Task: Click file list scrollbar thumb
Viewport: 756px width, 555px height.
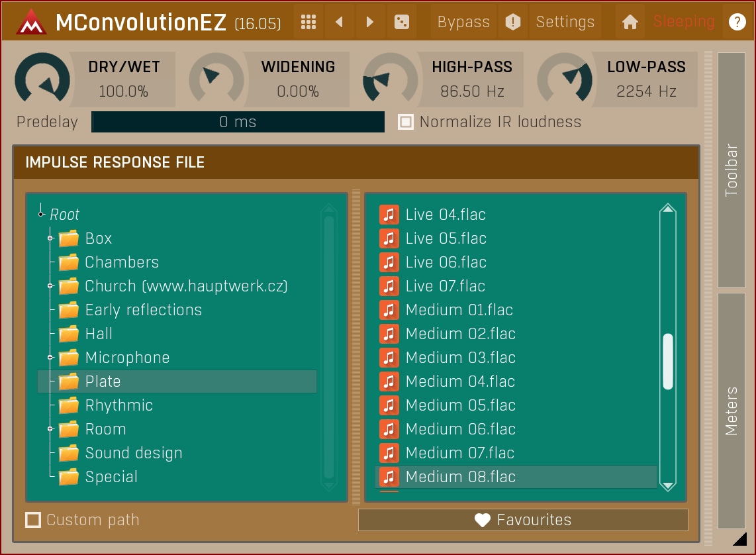Action: [668, 361]
